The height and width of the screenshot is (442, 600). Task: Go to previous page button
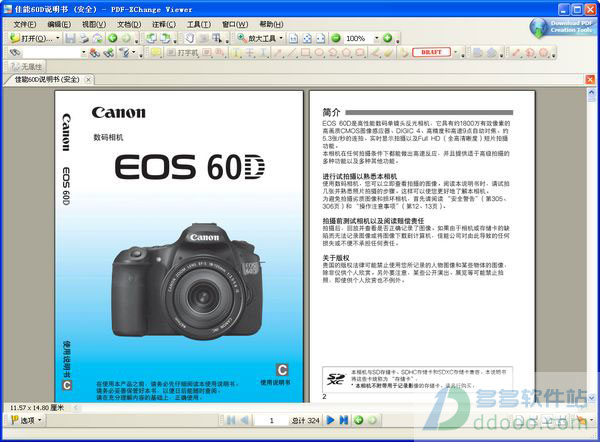tap(244, 420)
